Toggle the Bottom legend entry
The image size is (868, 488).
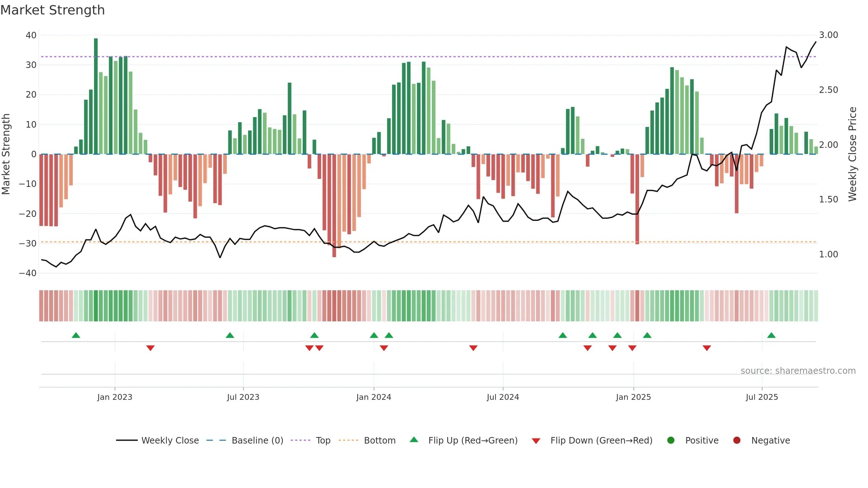(x=367, y=440)
